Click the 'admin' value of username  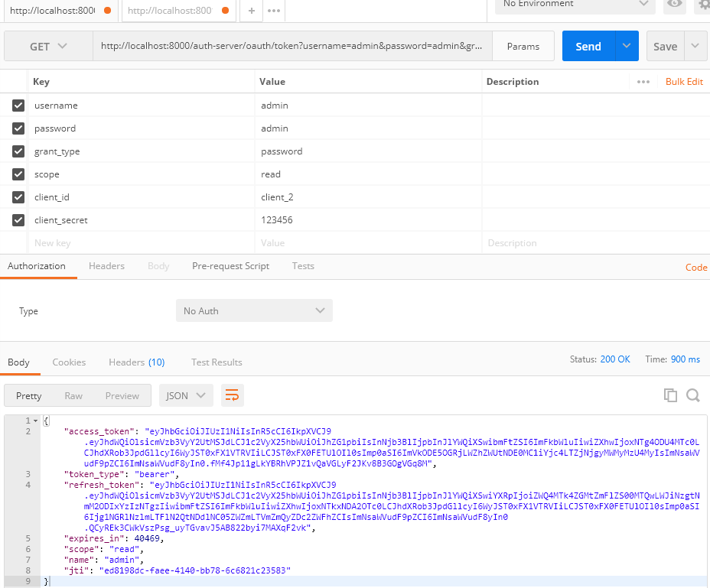[x=368, y=106]
